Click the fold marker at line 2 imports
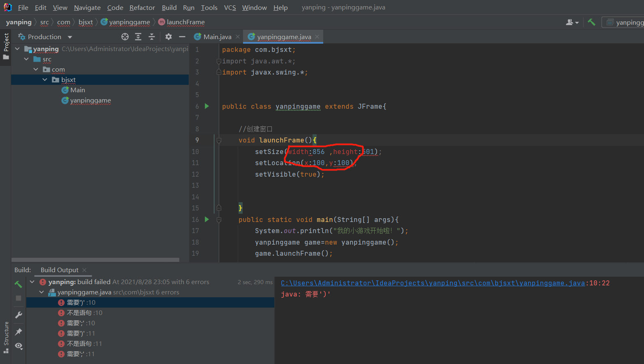This screenshot has width=644, height=364. (219, 61)
